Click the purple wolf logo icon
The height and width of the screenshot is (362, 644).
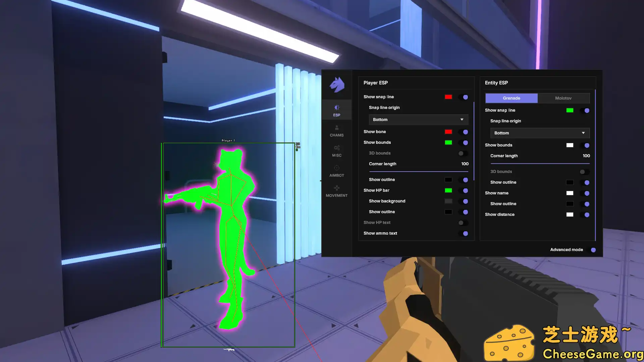(x=337, y=84)
